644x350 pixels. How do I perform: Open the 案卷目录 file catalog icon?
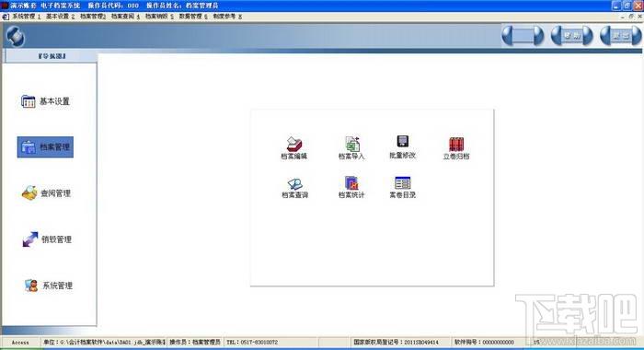click(403, 188)
